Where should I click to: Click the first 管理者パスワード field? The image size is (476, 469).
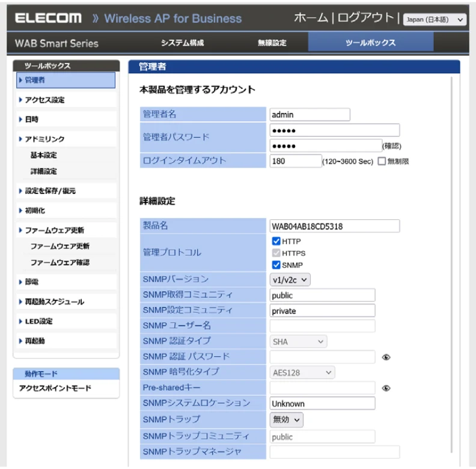(x=335, y=130)
